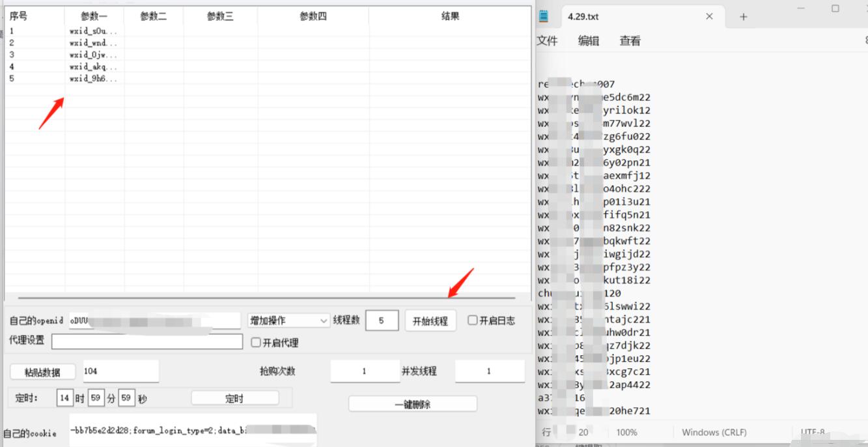
Task: Open the 文件 menu
Action: pos(547,41)
